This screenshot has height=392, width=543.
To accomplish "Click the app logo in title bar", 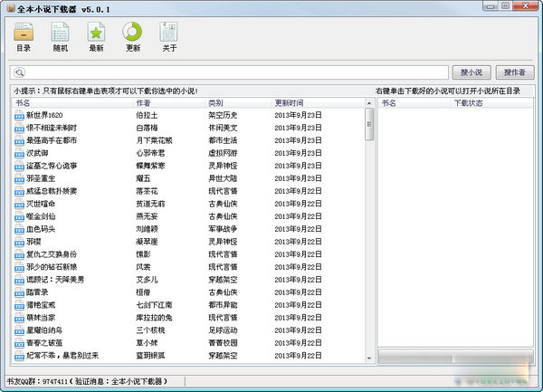I will 11,8.
